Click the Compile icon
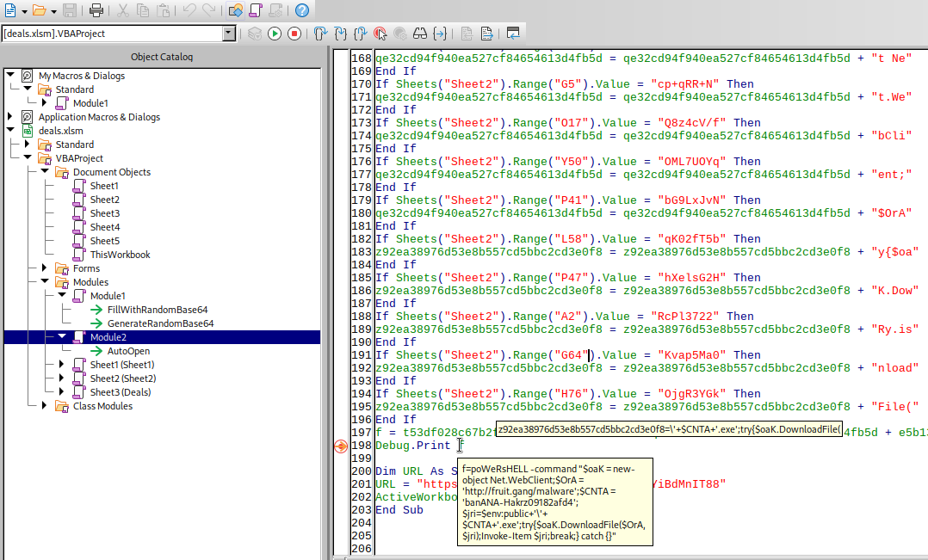 click(x=255, y=34)
